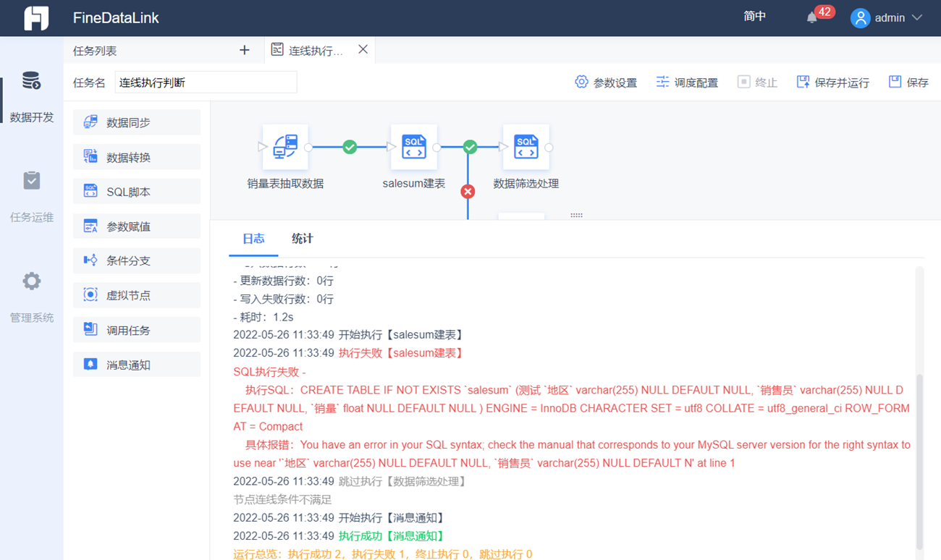Select the 数据筛选处理 SQL node
941x560 pixels.
[x=526, y=147]
